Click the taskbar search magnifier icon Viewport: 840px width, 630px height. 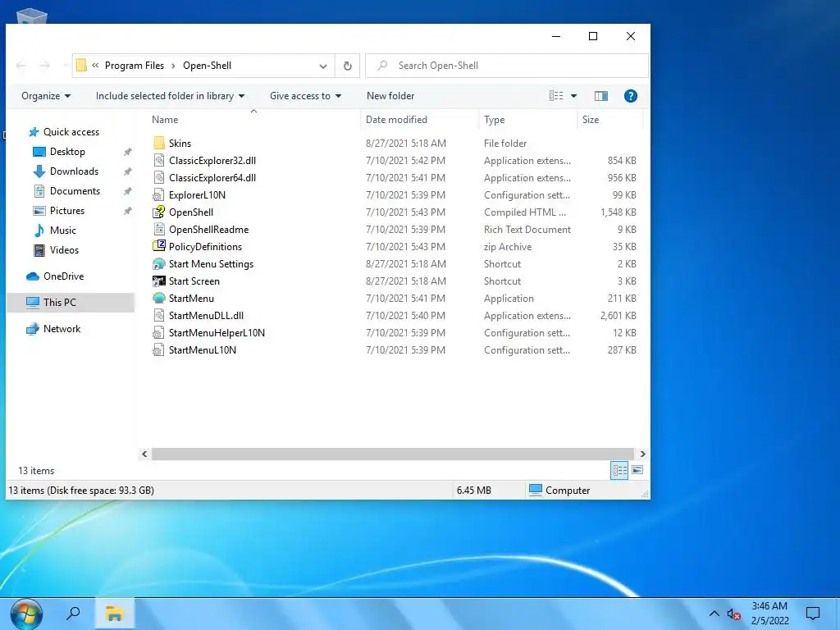pos(73,614)
